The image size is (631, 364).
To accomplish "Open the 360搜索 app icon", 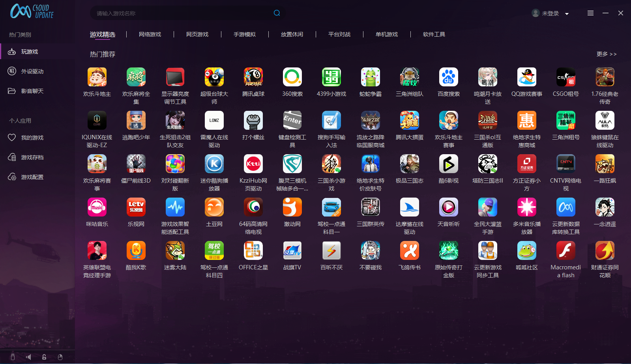I will click(292, 77).
